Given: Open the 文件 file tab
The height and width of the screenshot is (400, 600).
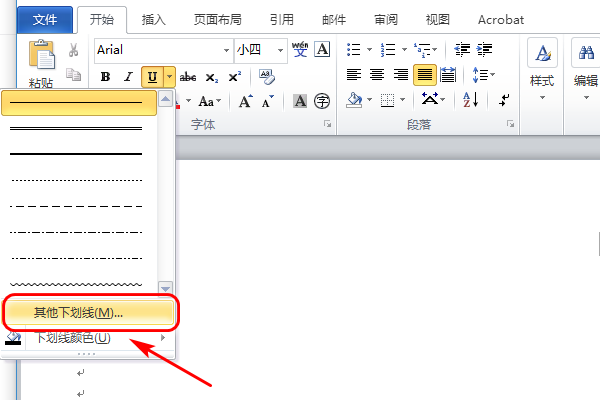Looking at the screenshot, I should (45, 20).
